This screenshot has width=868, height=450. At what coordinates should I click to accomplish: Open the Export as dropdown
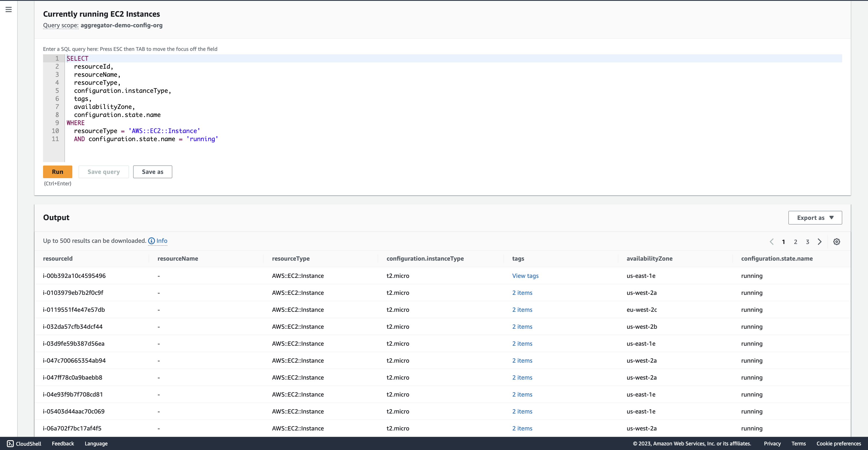pos(815,218)
